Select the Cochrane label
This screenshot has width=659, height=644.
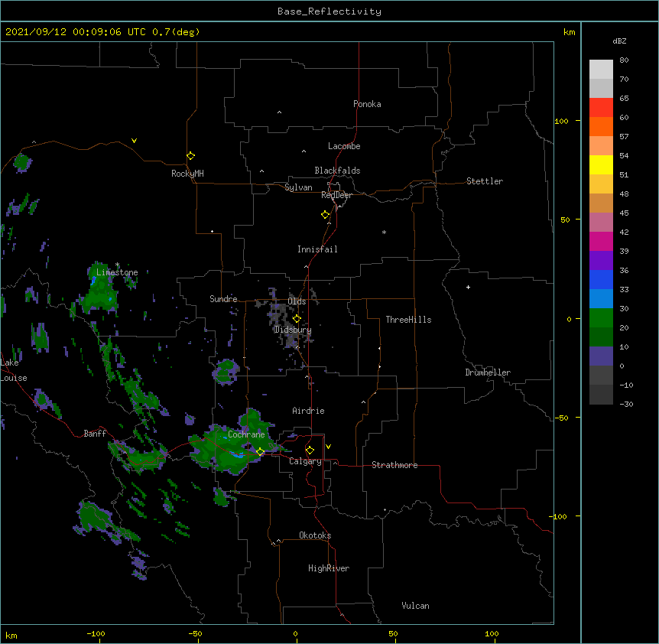pos(246,434)
